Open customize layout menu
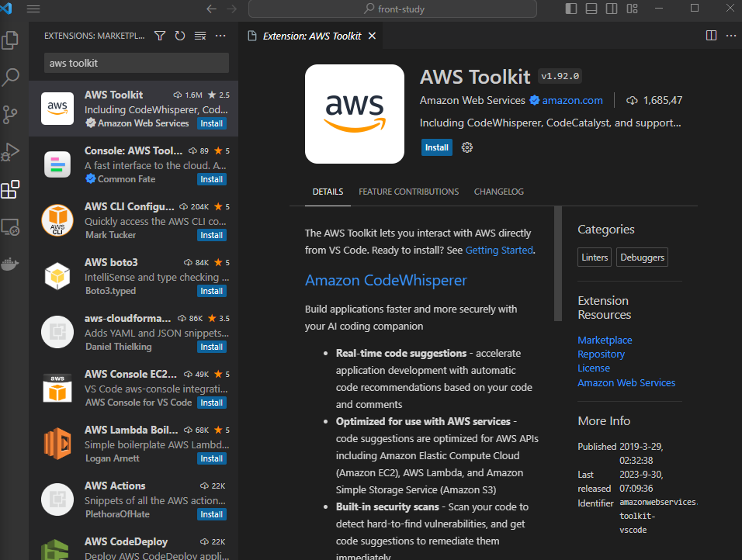 633,9
